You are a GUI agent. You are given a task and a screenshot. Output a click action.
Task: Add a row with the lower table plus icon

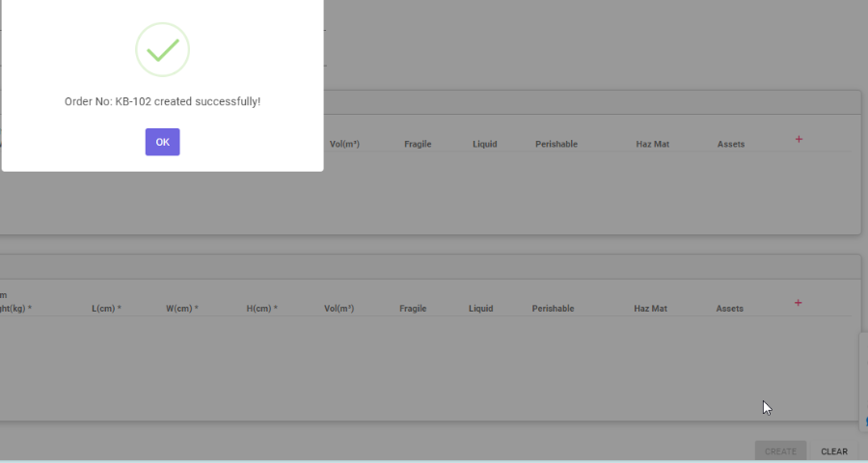(799, 303)
